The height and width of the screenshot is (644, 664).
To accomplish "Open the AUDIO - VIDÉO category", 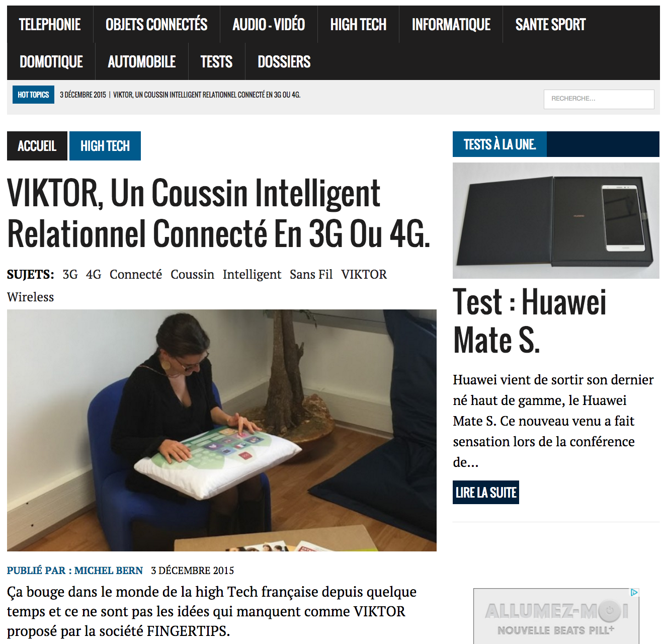I will [x=269, y=24].
